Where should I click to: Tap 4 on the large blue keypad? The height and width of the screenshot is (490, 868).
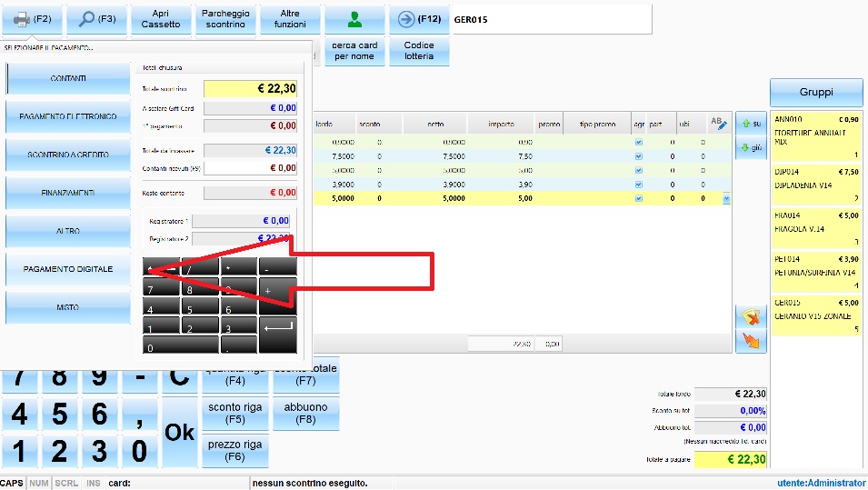(19, 414)
